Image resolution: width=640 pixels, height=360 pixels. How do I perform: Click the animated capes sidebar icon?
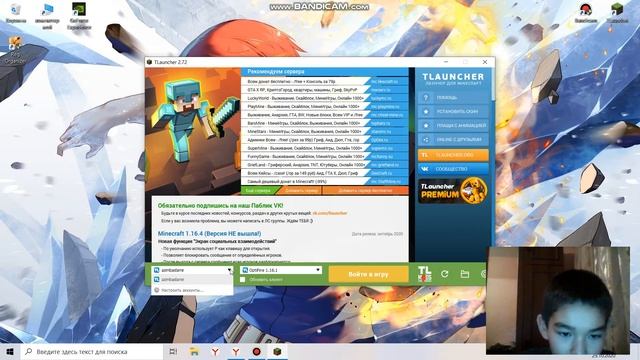[426, 125]
